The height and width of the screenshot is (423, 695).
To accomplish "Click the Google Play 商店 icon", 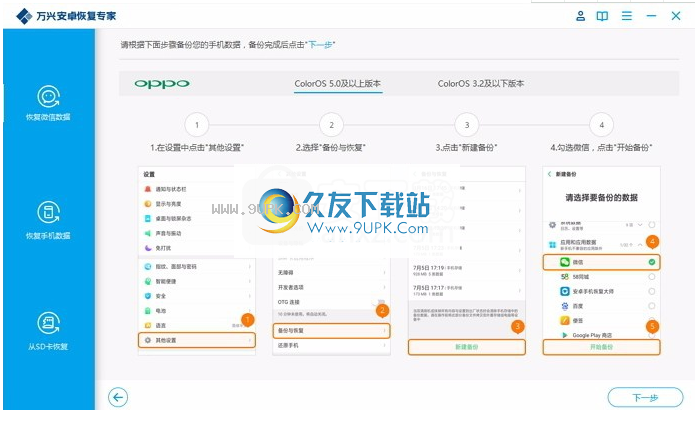I will tap(565, 335).
